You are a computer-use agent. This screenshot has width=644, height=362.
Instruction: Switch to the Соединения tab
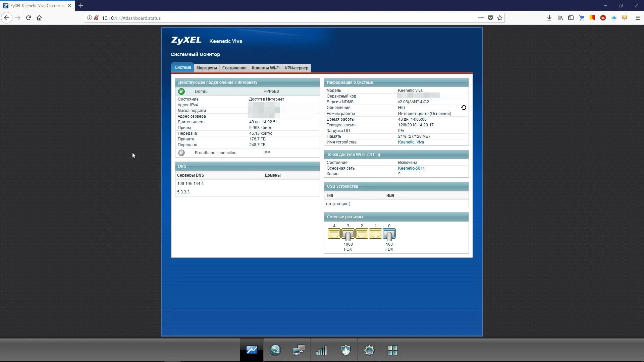(234, 68)
